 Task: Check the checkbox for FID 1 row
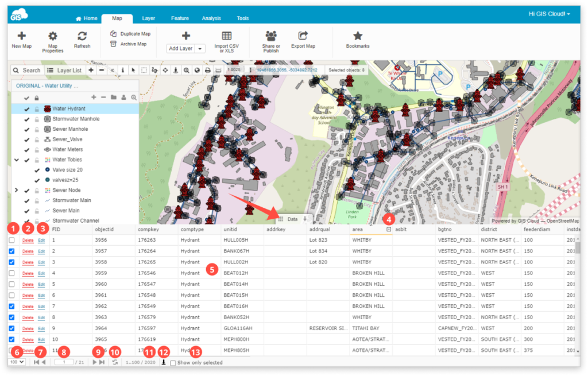[11, 241]
